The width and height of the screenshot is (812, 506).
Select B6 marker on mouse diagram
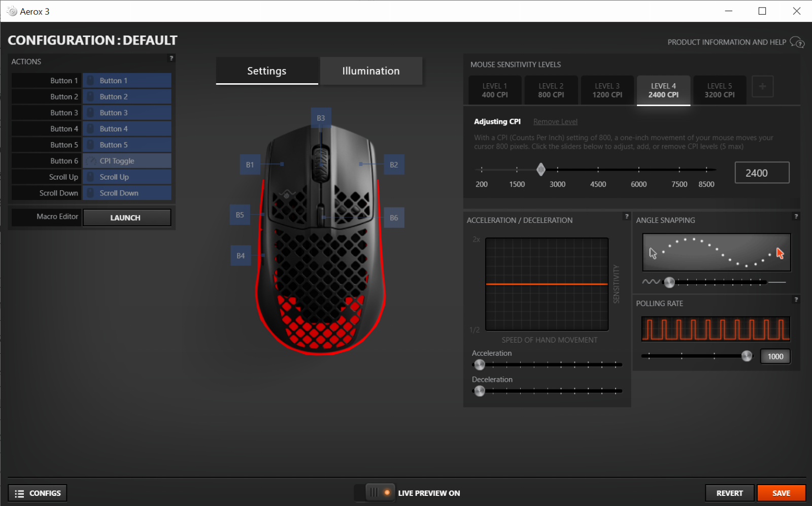394,218
